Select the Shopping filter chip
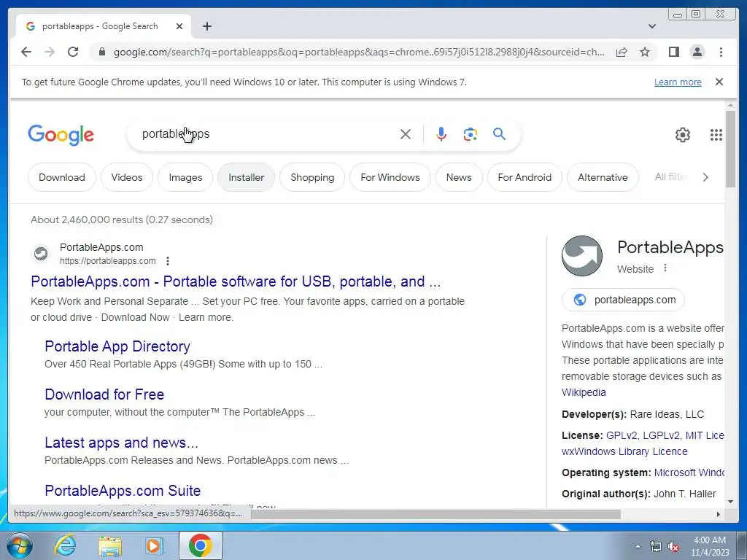Viewport: 747px width, 560px height. (312, 177)
